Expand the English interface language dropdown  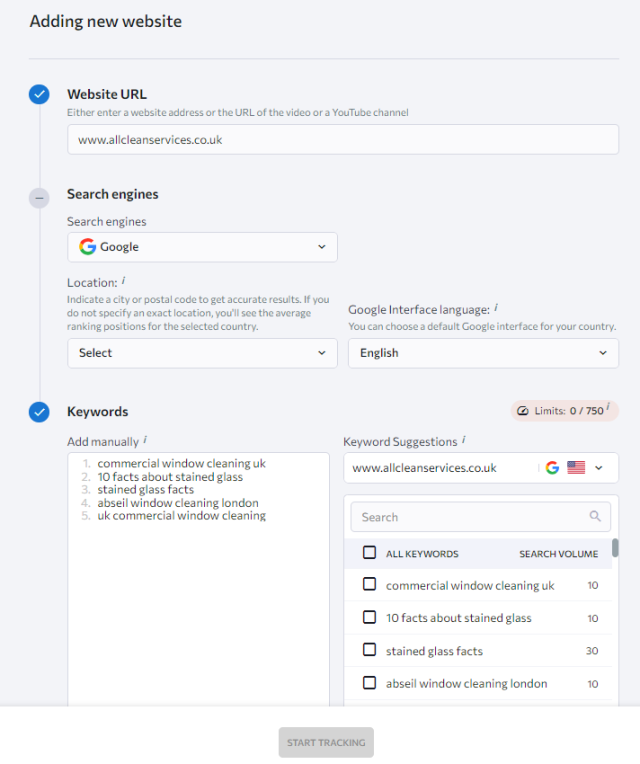483,353
